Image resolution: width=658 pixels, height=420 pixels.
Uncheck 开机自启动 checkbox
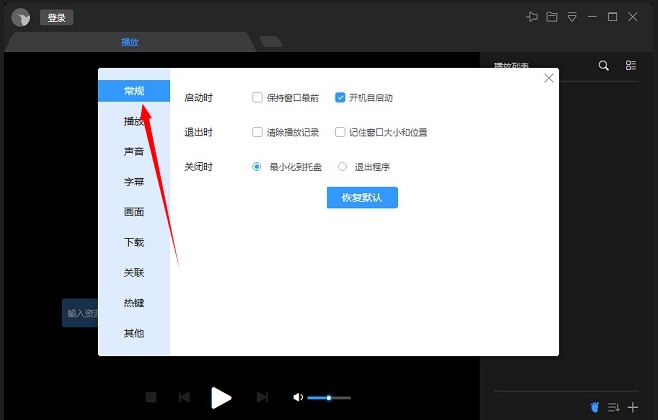340,98
